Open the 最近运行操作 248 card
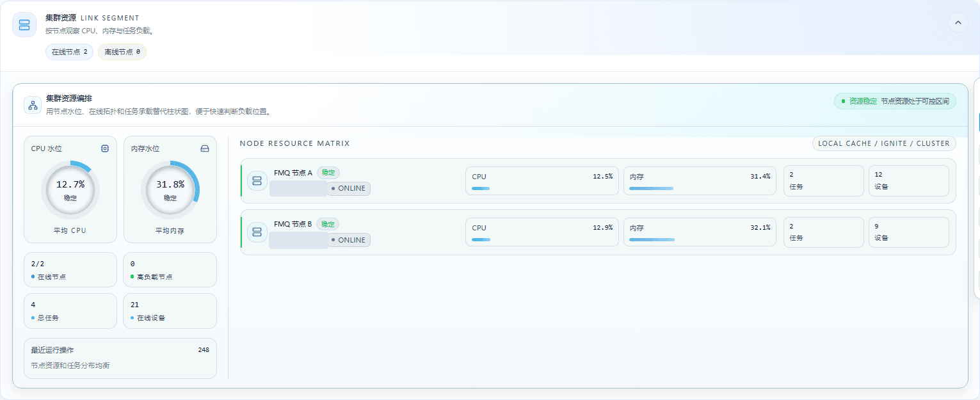The height and width of the screenshot is (400, 980). tap(120, 358)
